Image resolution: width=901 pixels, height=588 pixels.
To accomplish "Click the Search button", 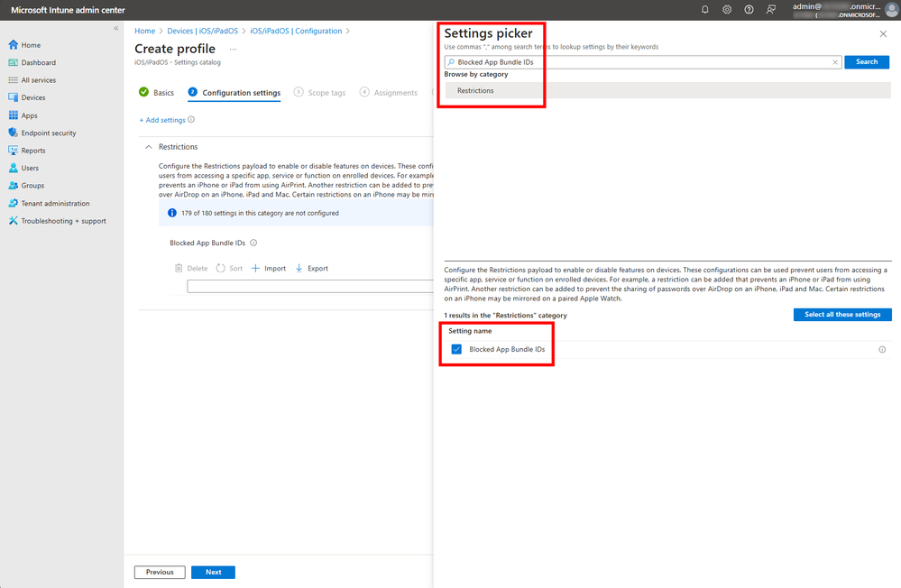I will pyautogui.click(x=867, y=62).
